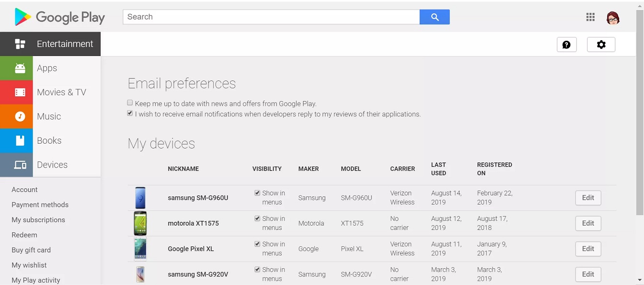The image size is (644, 285).
Task: Open the Google apps grid
Action: click(x=590, y=17)
